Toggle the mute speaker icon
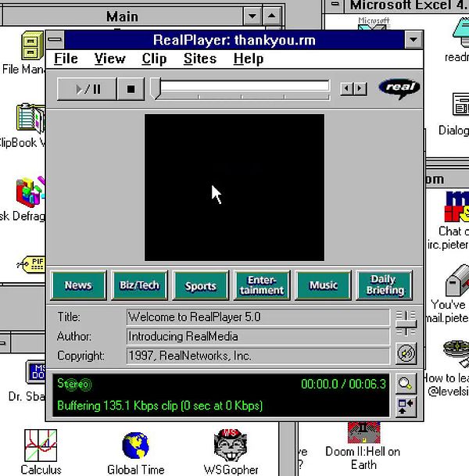Image resolution: width=469 pixels, height=476 pixels. (x=406, y=353)
